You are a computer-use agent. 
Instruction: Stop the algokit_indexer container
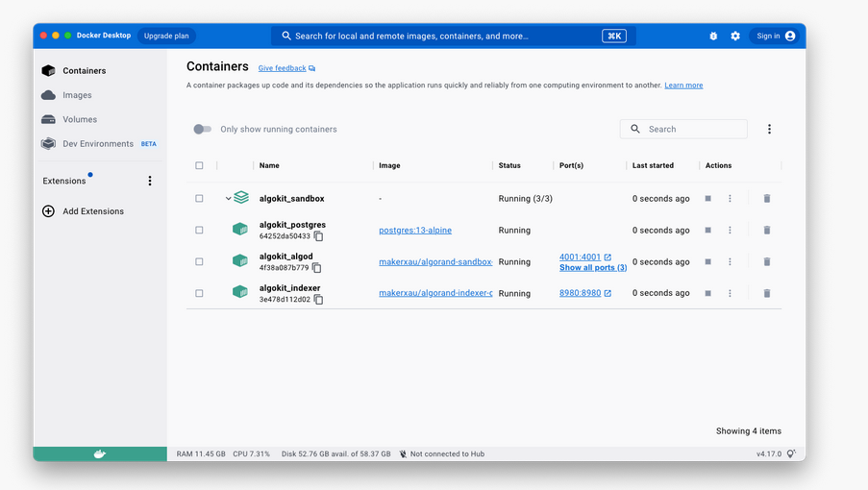point(708,293)
